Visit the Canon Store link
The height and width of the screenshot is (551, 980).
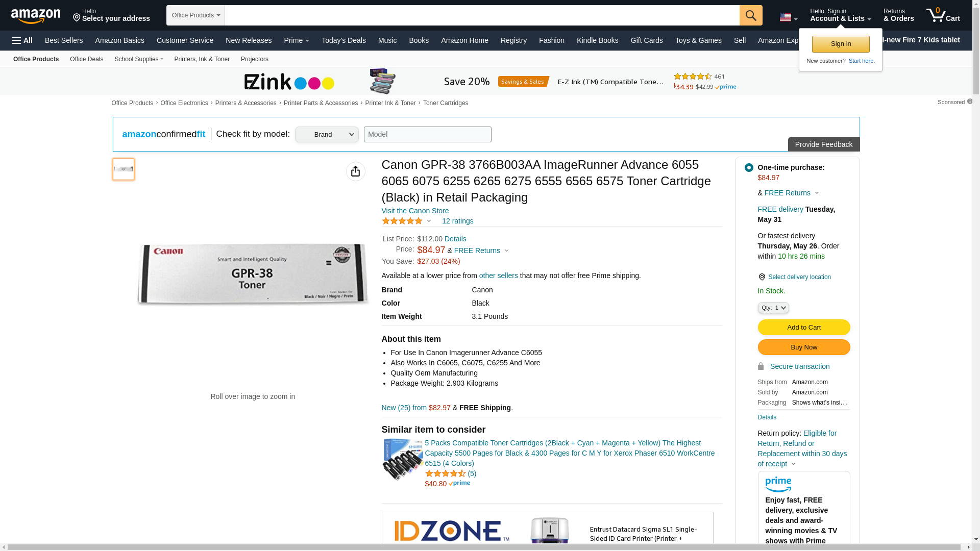point(415,211)
